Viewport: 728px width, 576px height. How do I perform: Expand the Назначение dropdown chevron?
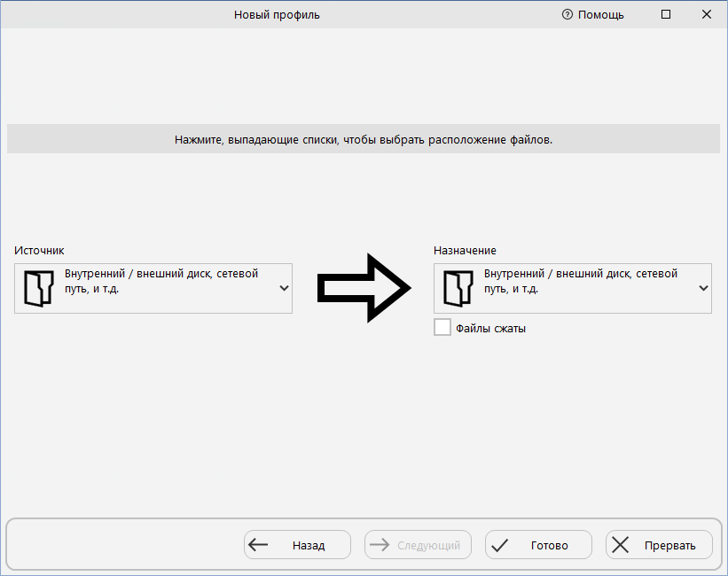[x=703, y=288]
